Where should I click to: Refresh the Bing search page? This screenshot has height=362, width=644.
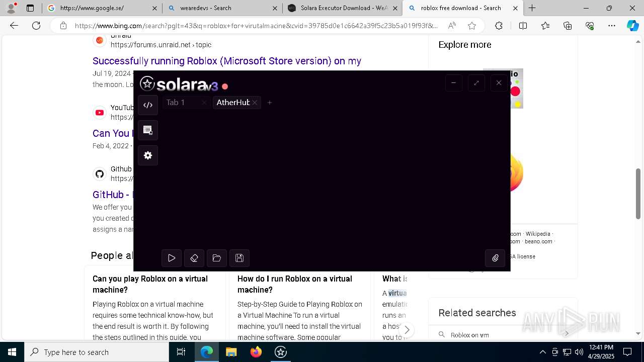36,26
